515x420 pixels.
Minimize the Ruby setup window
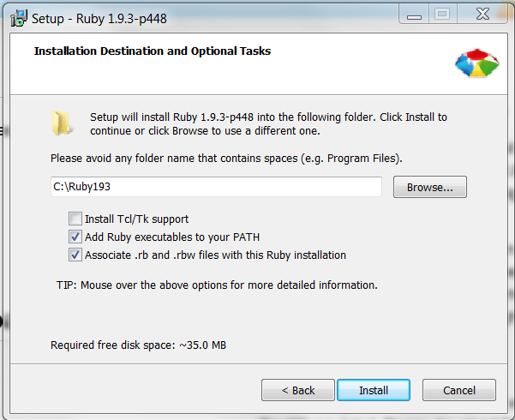tap(414, 15)
